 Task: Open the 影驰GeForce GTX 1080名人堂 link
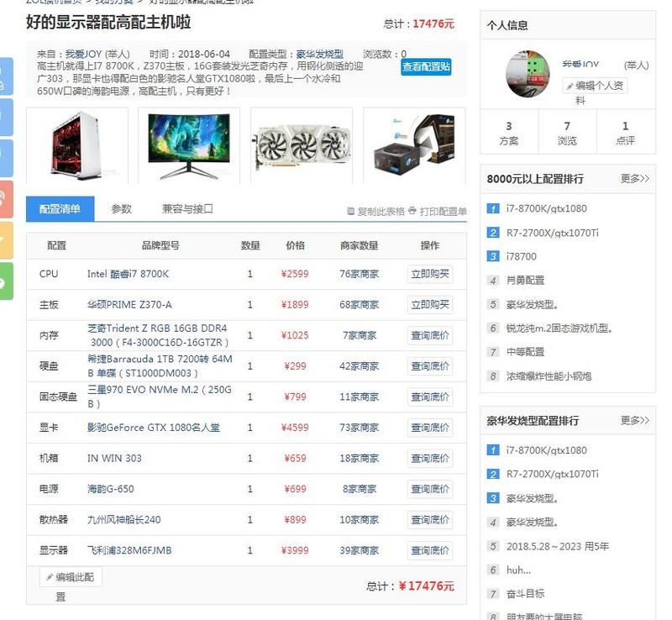(x=154, y=428)
